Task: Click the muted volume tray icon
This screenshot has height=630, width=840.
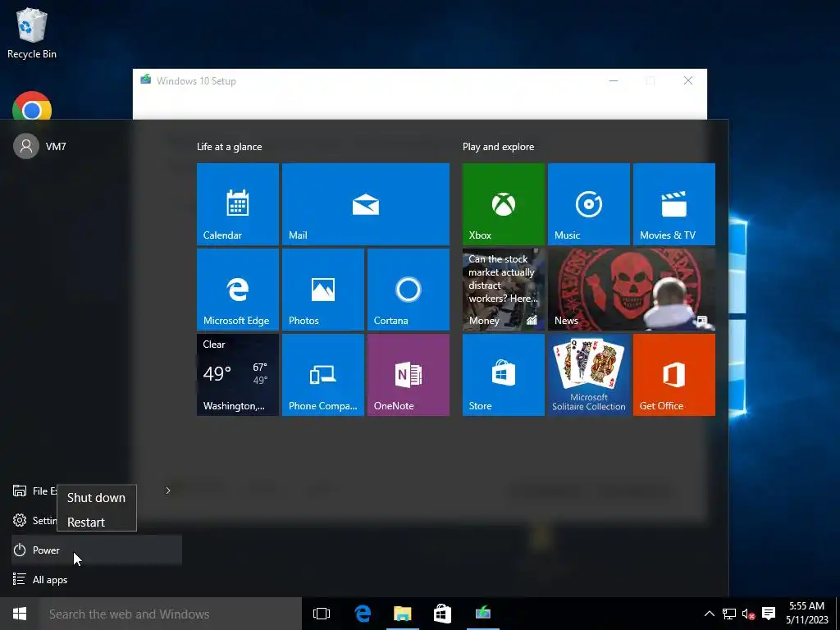Action: (749, 614)
